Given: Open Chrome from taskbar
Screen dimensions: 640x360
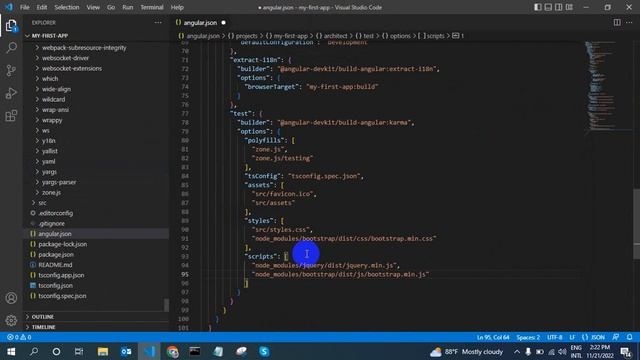Looking at the screenshot, I should click(172, 351).
